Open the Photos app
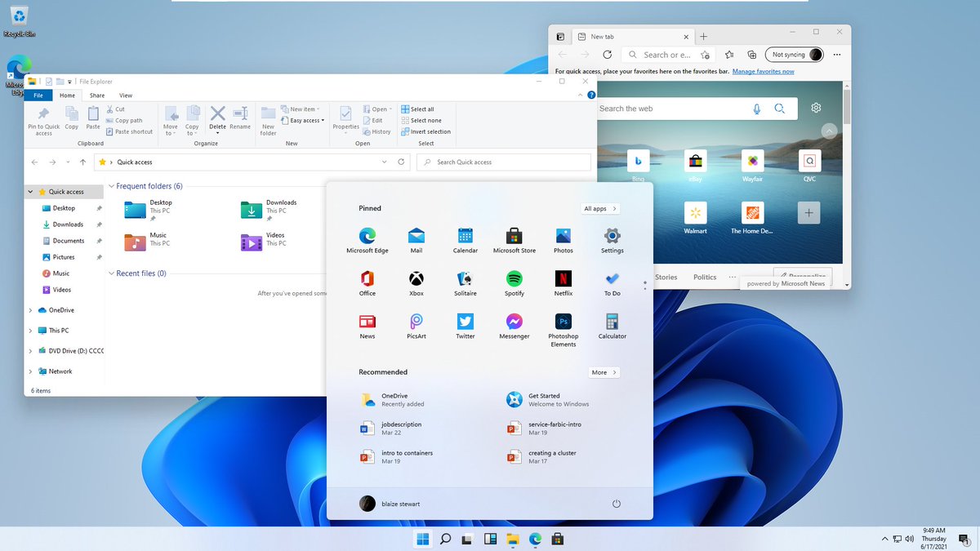980x551 pixels. 563,240
